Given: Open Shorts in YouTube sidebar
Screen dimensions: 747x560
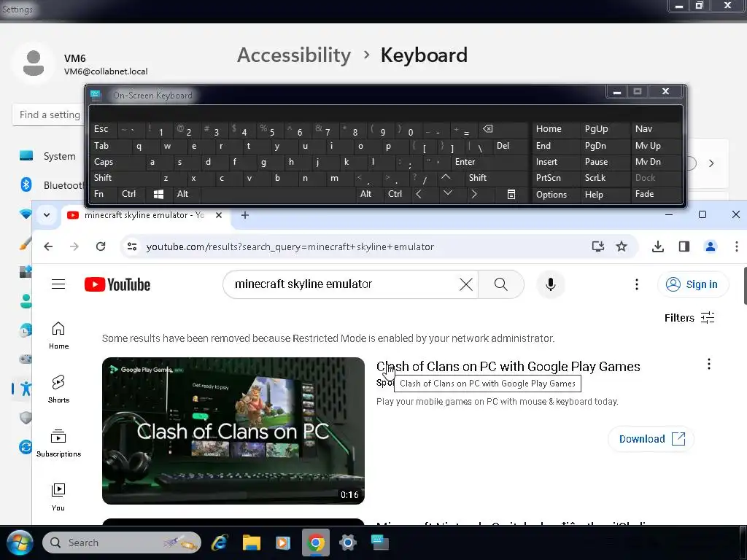Looking at the screenshot, I should [58, 389].
